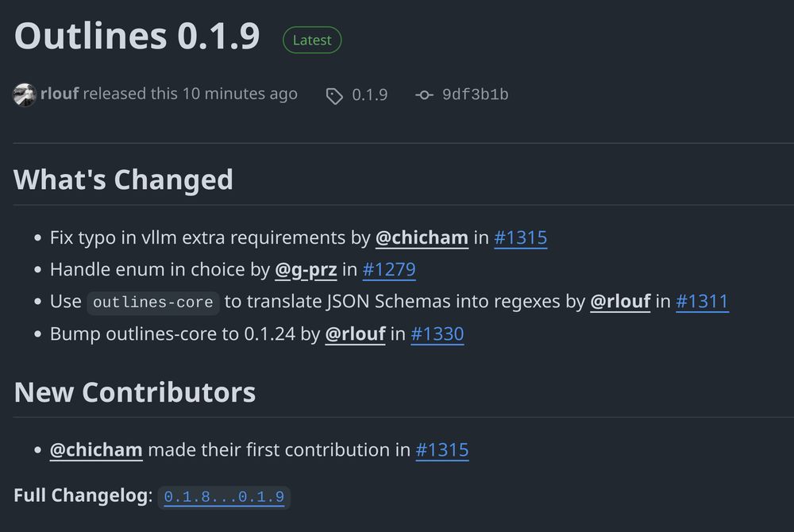794x532 pixels.
Task: Open pull request #1311
Action: point(703,301)
